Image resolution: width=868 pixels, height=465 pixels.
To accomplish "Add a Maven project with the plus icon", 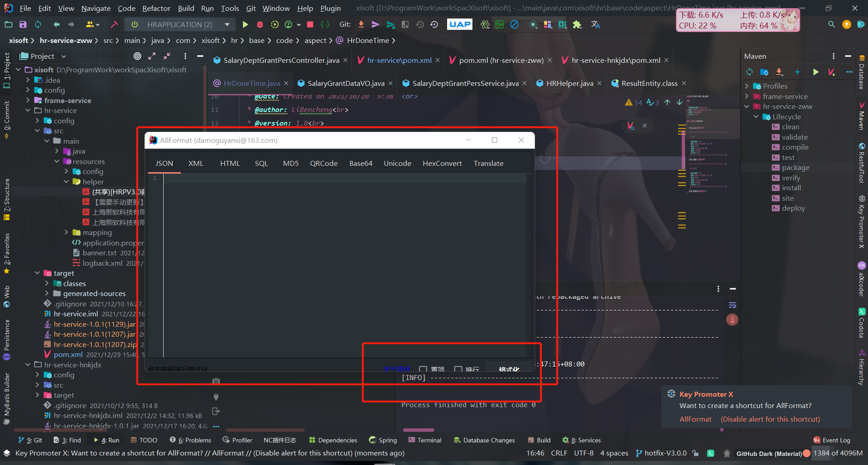I will point(797,72).
